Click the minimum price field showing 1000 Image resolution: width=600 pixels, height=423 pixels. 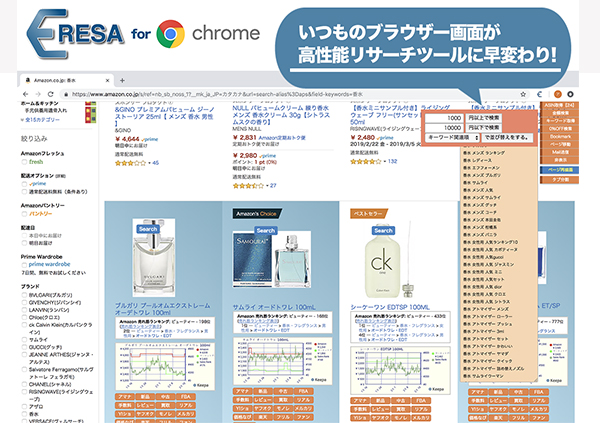[x=444, y=118]
